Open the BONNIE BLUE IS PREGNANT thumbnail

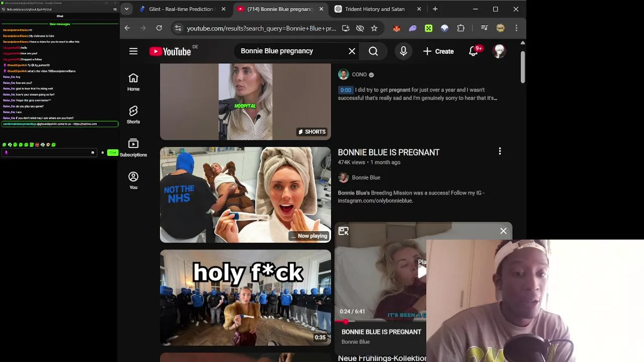[x=246, y=195]
